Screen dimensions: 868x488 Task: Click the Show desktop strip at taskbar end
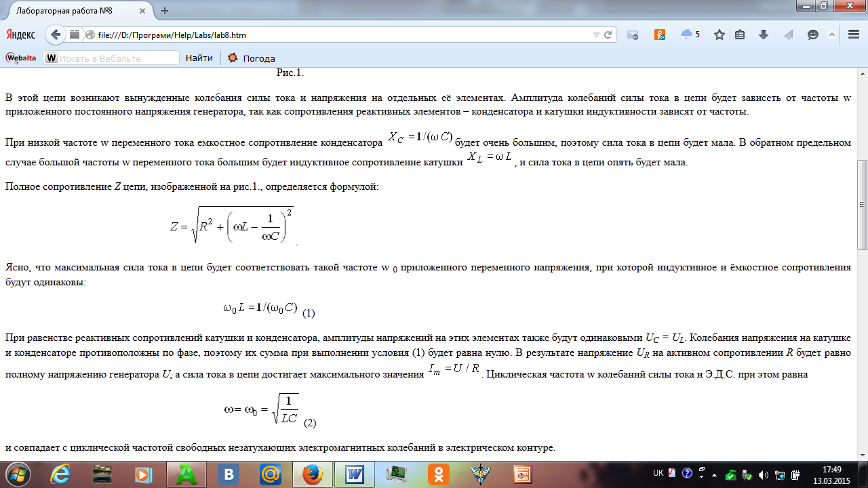coord(863,474)
